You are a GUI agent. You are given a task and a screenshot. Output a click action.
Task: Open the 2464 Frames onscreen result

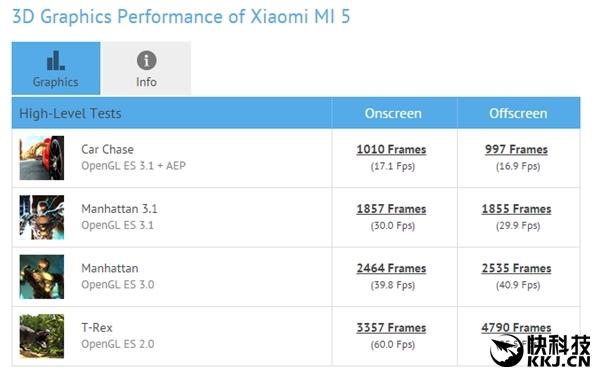click(391, 268)
